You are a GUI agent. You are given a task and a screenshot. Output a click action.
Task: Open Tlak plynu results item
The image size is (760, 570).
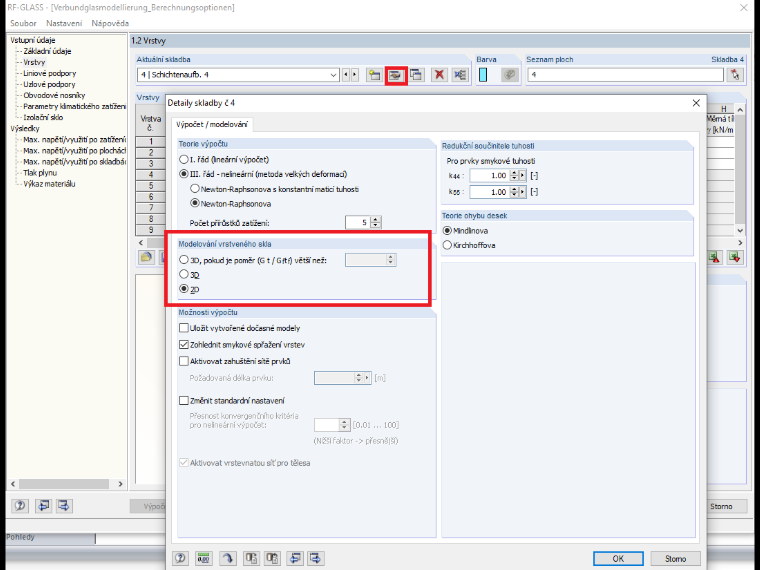coord(40,173)
